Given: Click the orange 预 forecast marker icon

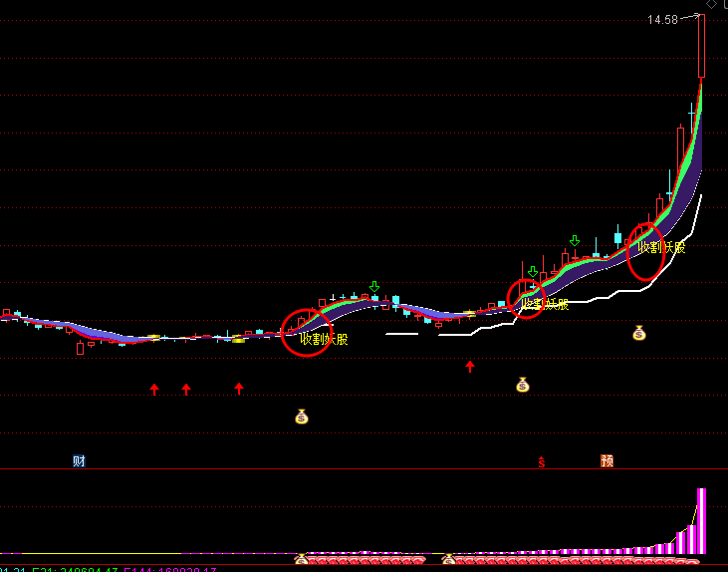Looking at the screenshot, I should 607,461.
